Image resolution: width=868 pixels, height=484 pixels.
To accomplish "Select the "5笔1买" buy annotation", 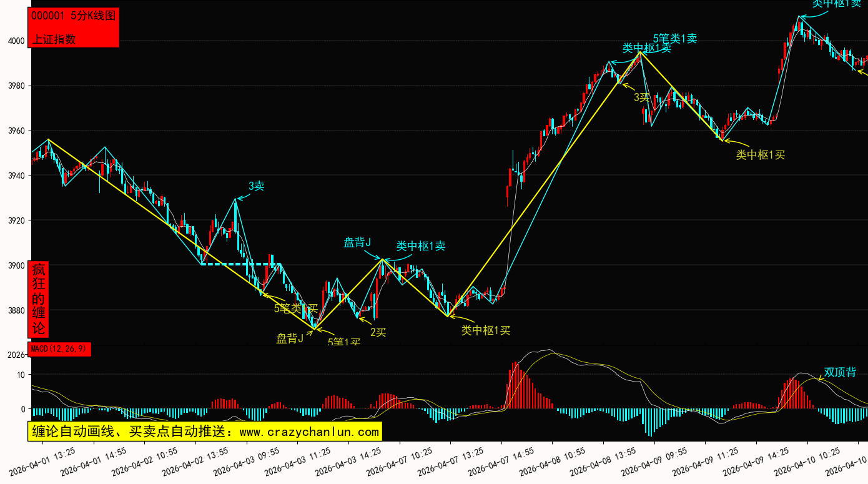I will pos(344,342).
